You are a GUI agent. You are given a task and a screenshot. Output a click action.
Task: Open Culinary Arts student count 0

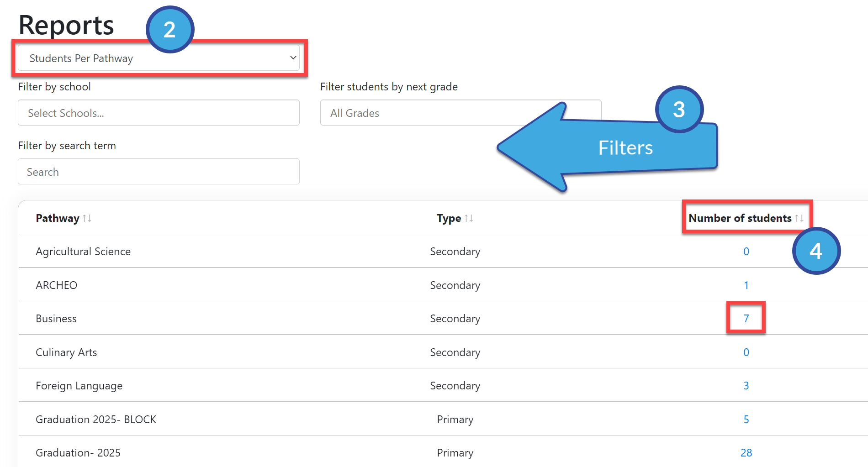(746, 352)
